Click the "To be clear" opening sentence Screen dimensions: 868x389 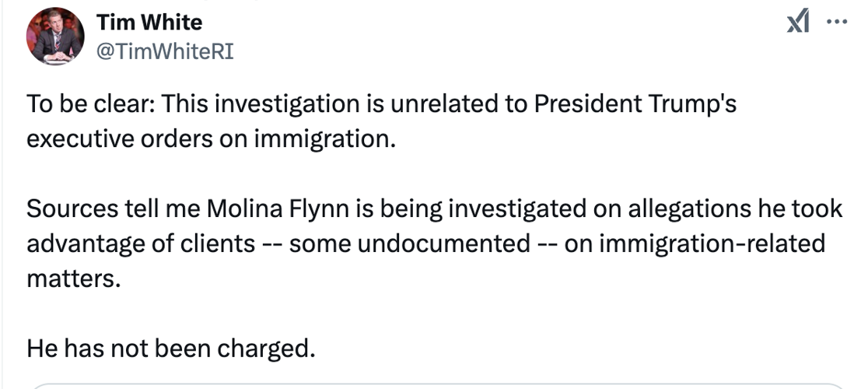(381, 104)
